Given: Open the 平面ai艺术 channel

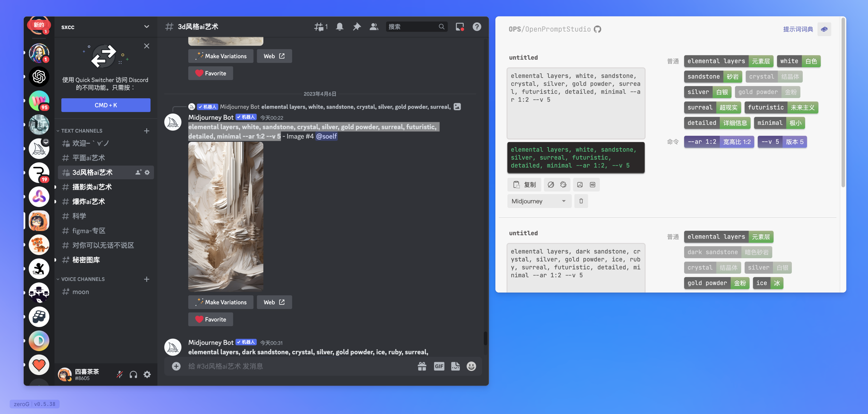Looking at the screenshot, I should pyautogui.click(x=89, y=158).
